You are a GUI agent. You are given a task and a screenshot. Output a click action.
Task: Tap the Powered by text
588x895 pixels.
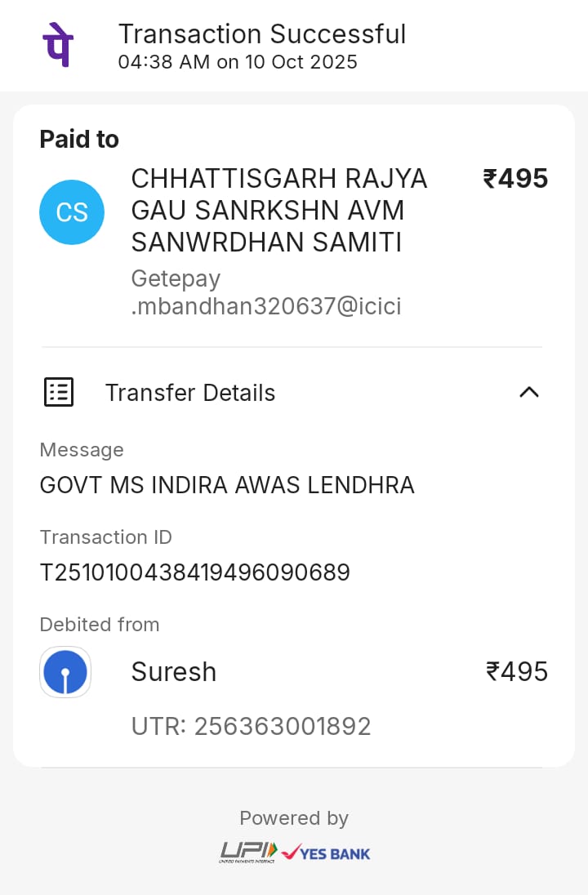coord(294,818)
